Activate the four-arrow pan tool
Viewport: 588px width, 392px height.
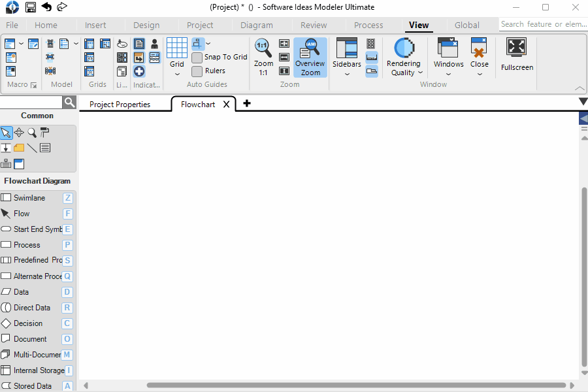tap(19, 133)
